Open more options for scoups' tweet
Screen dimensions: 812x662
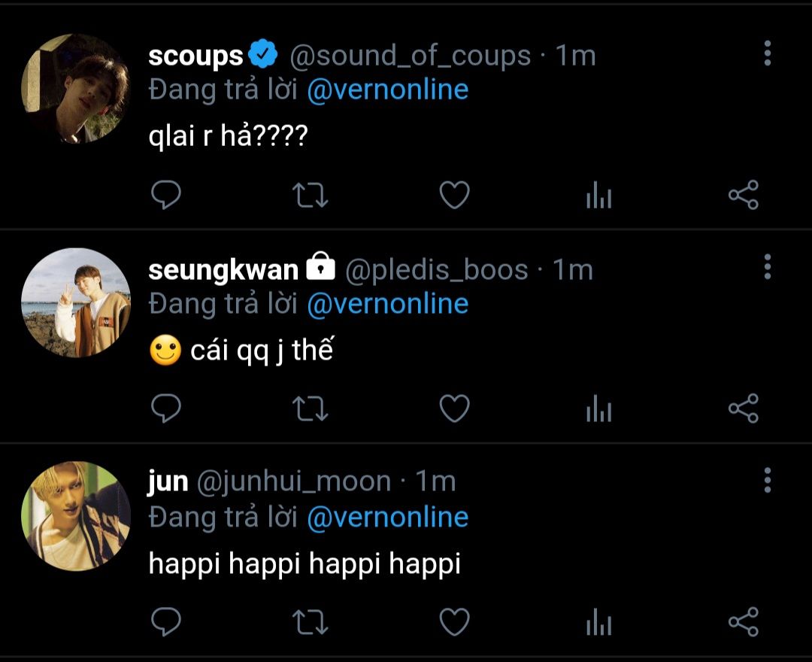coord(767,53)
